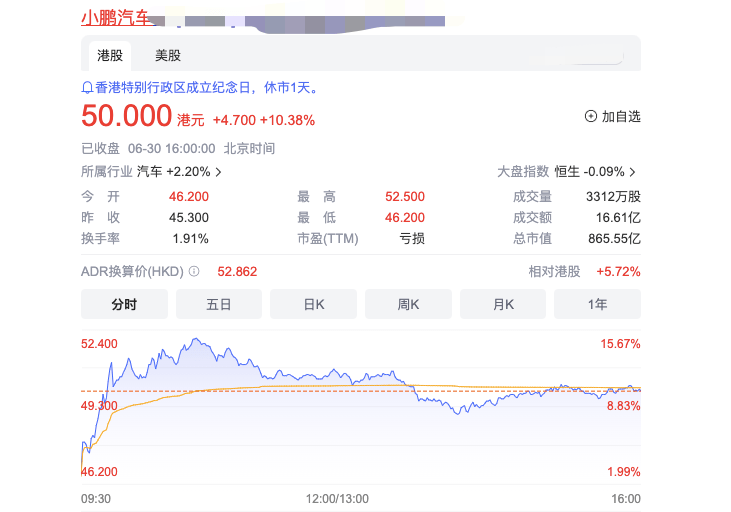The height and width of the screenshot is (512, 731).
Task: Click the current price 50.000
Action: [126, 116]
